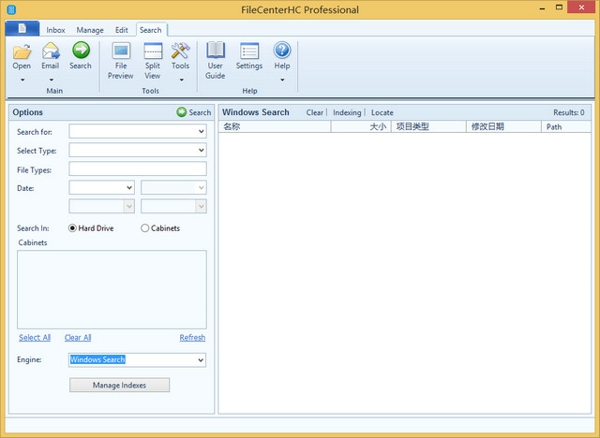Click the Help question mark icon
The image size is (600, 438).
click(282, 51)
